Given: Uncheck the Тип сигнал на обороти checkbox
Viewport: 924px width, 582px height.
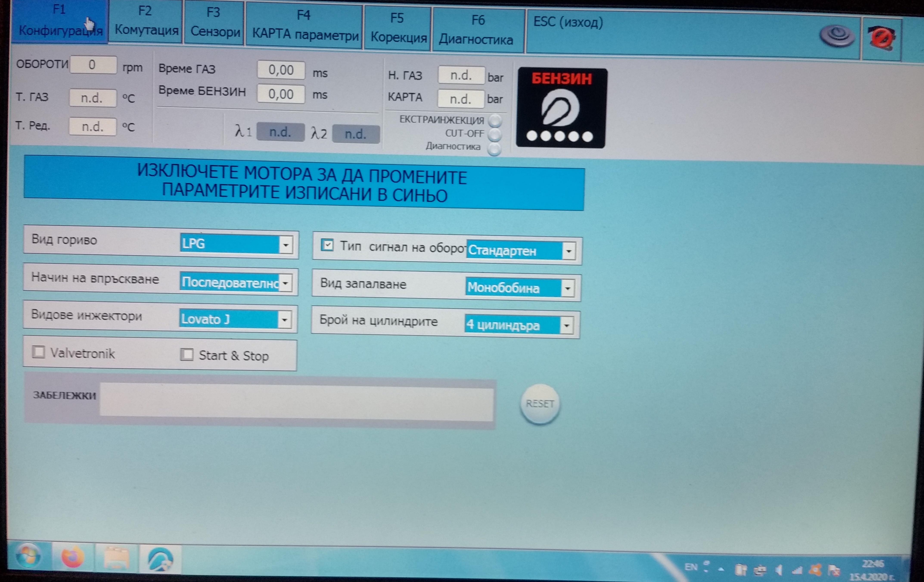Looking at the screenshot, I should [x=327, y=245].
